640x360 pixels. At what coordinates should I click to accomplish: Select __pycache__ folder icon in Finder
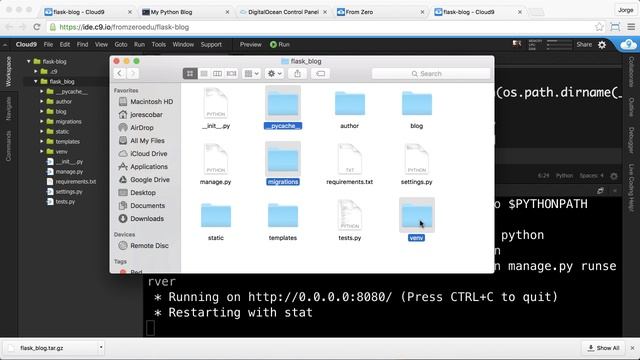283,103
